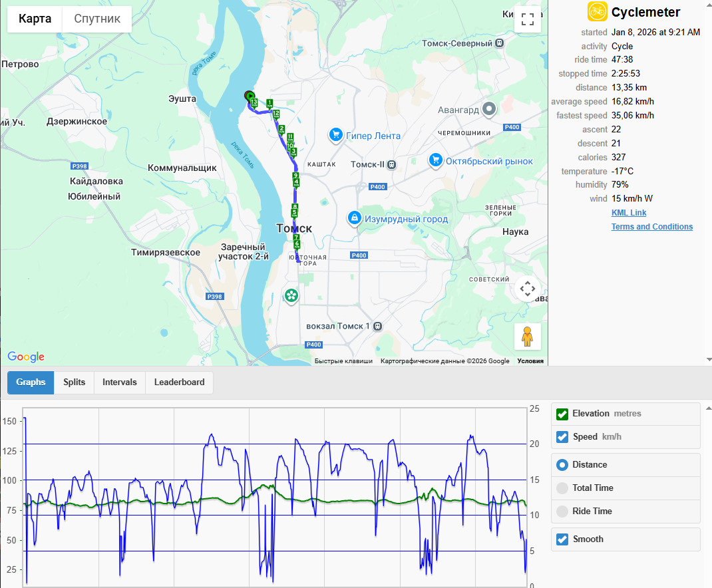Screen dimensions: 712x588
Task: Switch map to Карта view
Action: 35,19
